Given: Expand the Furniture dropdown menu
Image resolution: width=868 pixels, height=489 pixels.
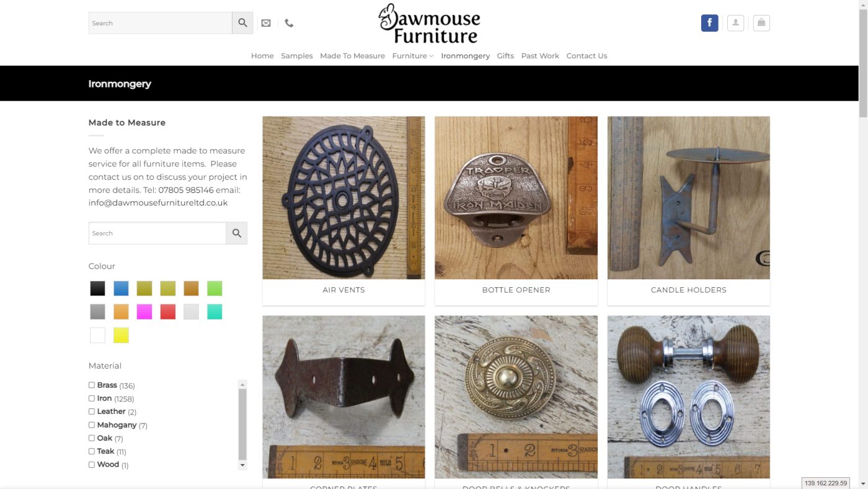Looking at the screenshot, I should (x=413, y=56).
